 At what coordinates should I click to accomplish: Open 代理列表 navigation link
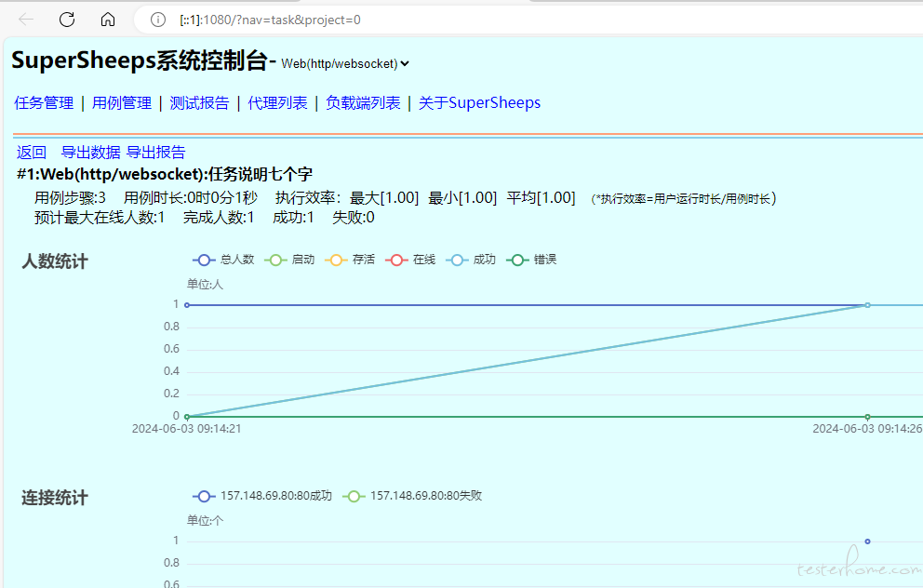(278, 103)
